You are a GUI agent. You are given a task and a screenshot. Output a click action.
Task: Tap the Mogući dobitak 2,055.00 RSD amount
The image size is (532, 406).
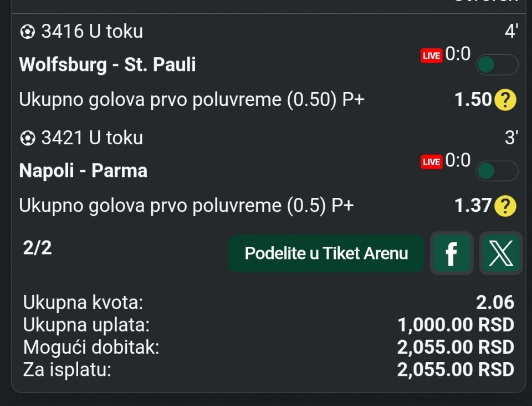[x=456, y=348]
